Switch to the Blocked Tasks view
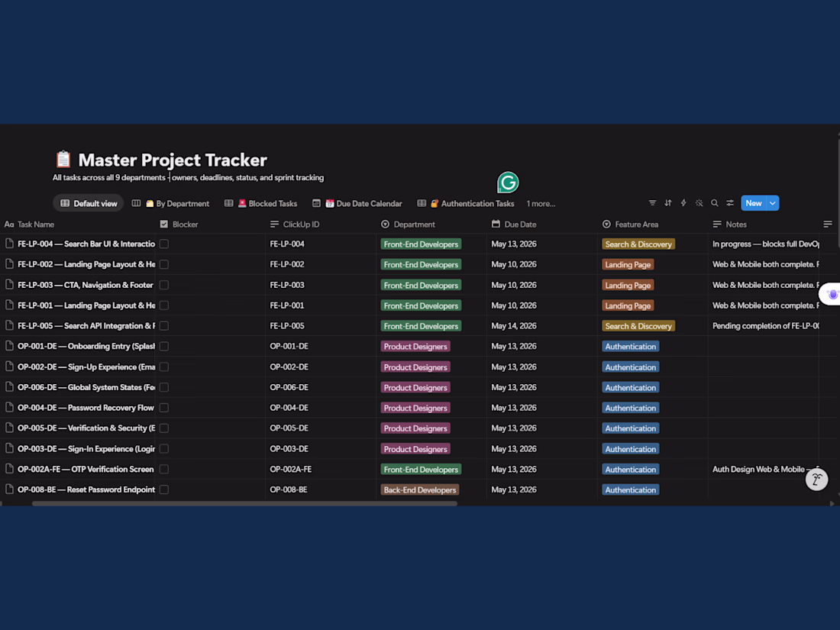The width and height of the screenshot is (840, 630). pyautogui.click(x=261, y=204)
